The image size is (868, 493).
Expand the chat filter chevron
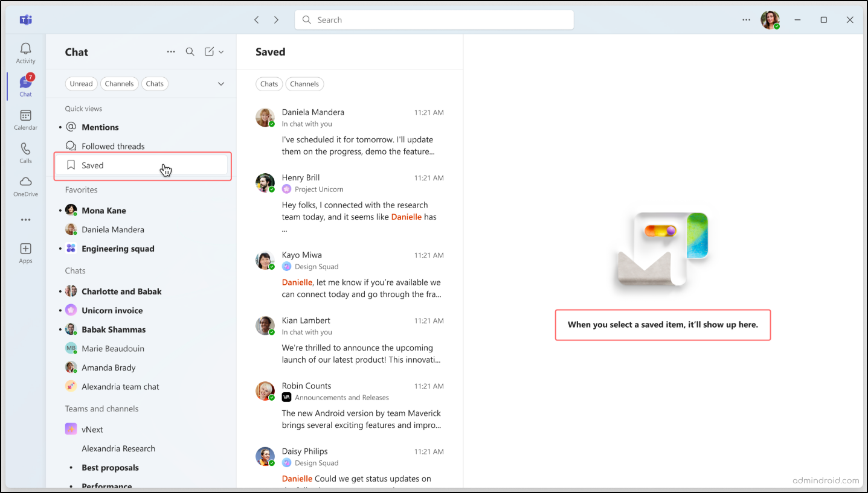220,84
